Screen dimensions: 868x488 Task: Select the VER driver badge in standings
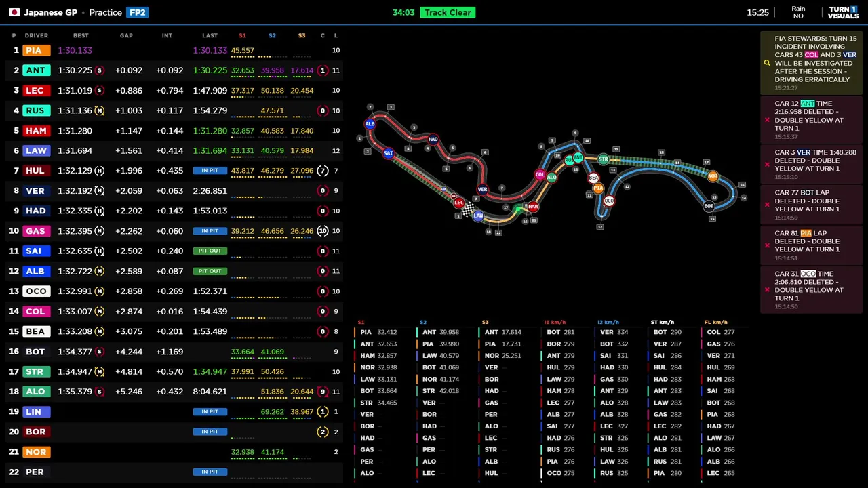(x=36, y=191)
